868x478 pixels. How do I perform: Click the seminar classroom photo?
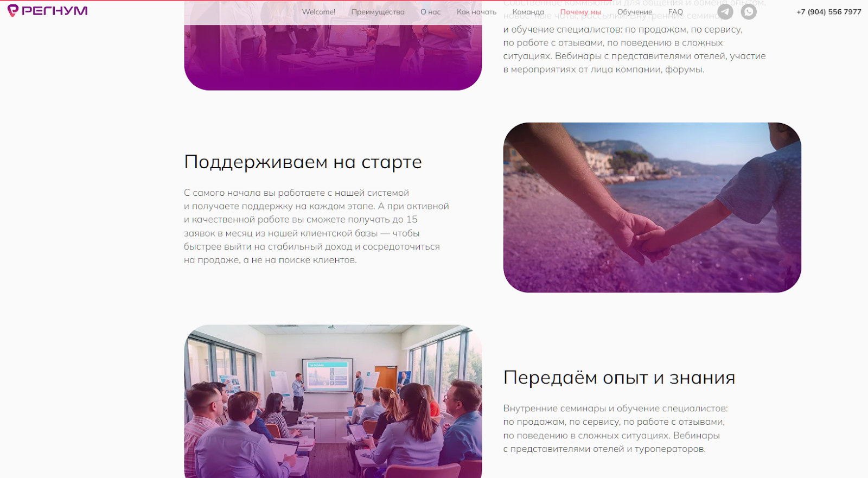[333, 401]
